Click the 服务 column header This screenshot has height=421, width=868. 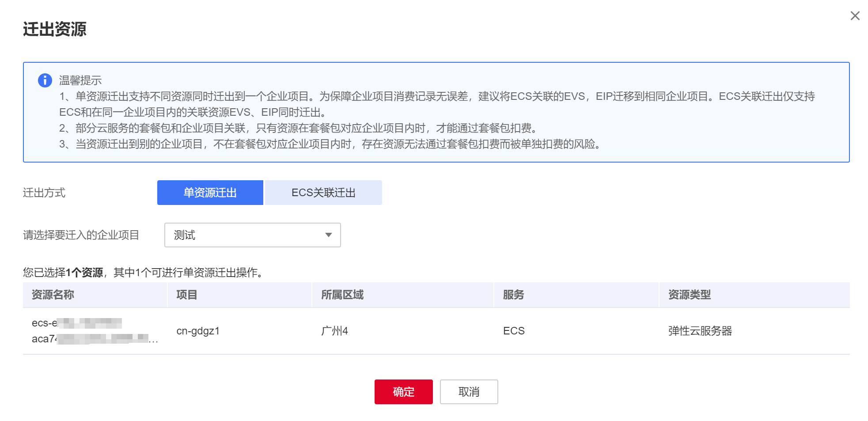pos(513,295)
